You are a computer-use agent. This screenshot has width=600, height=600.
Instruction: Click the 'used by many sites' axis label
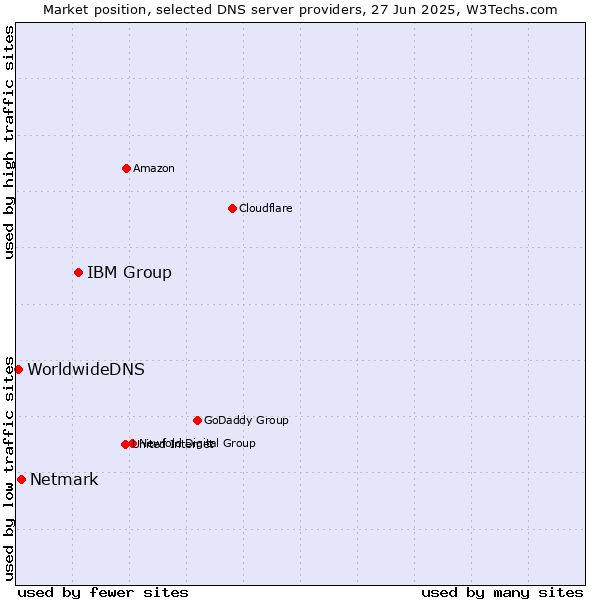tap(502, 593)
